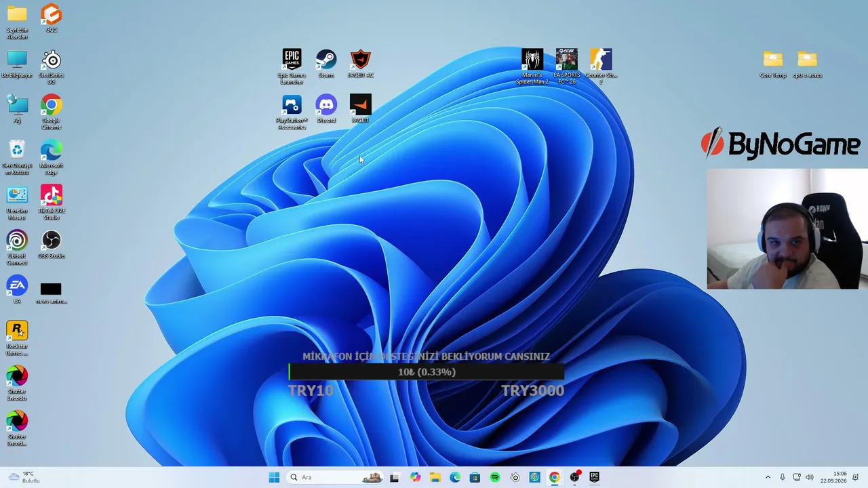Select the FACEIT AC desktop icon

361,63
